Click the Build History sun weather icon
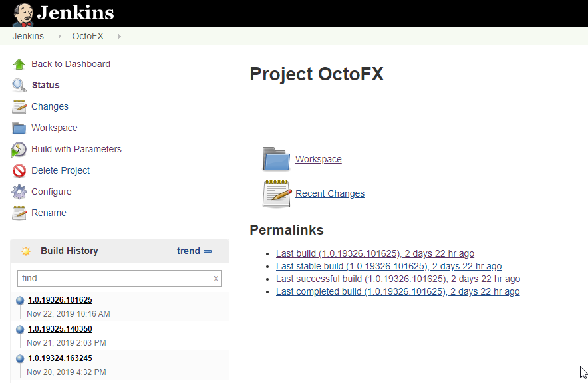Screen dimensions: 588x383 (x=26, y=251)
